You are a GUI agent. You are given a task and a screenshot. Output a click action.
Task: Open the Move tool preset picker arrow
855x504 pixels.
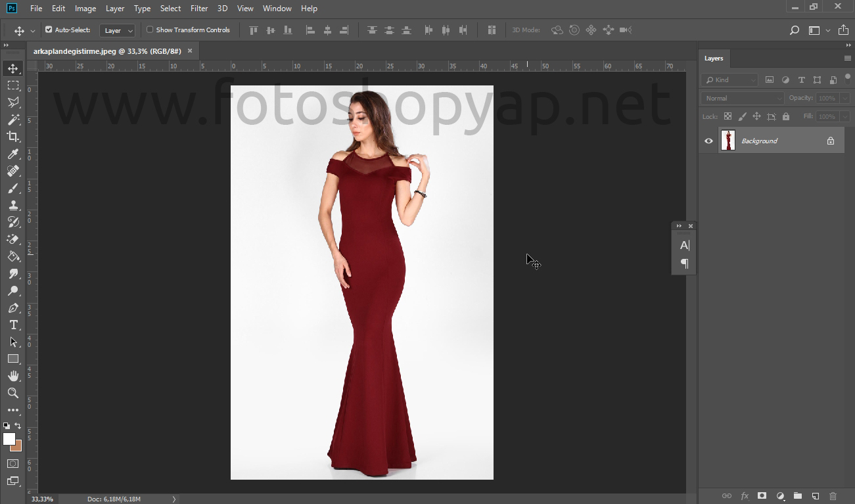[33, 30]
